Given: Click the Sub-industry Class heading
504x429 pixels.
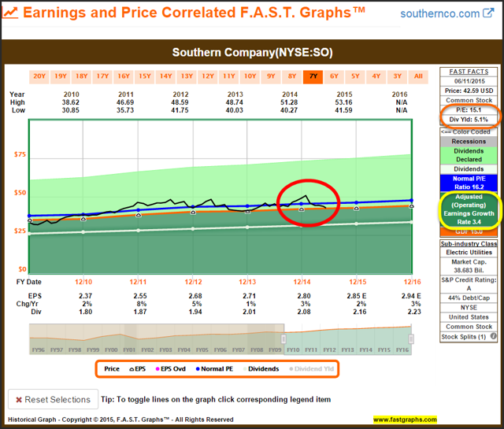Looking at the screenshot, I should [469, 244].
